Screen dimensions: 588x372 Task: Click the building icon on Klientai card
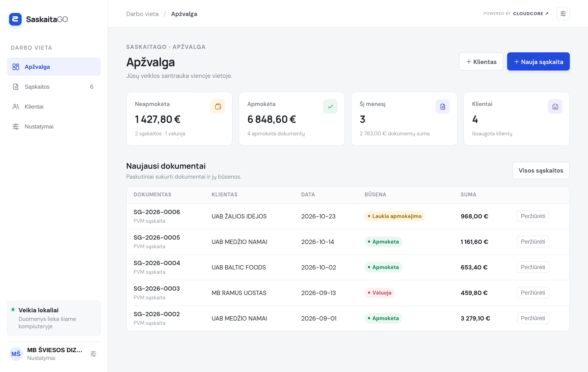(x=555, y=106)
